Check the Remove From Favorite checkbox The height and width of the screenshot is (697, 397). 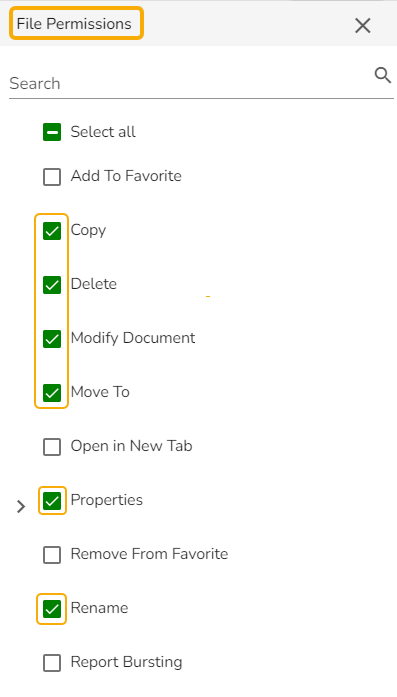click(x=52, y=555)
